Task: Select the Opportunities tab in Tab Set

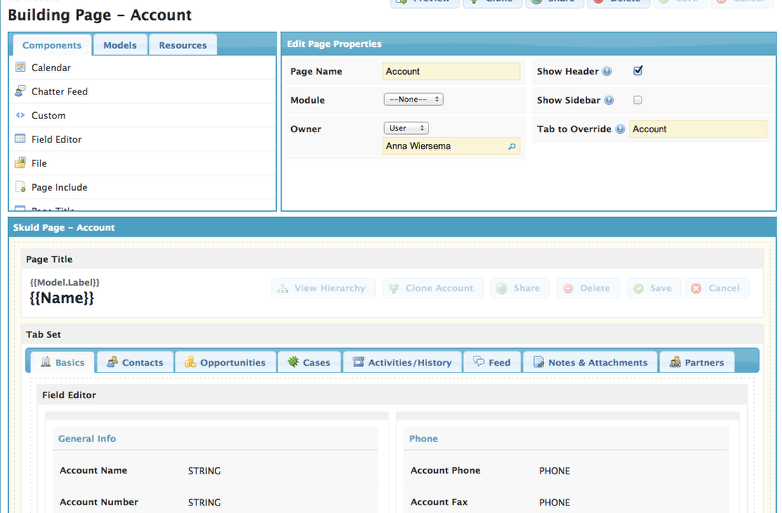Action: tap(225, 362)
